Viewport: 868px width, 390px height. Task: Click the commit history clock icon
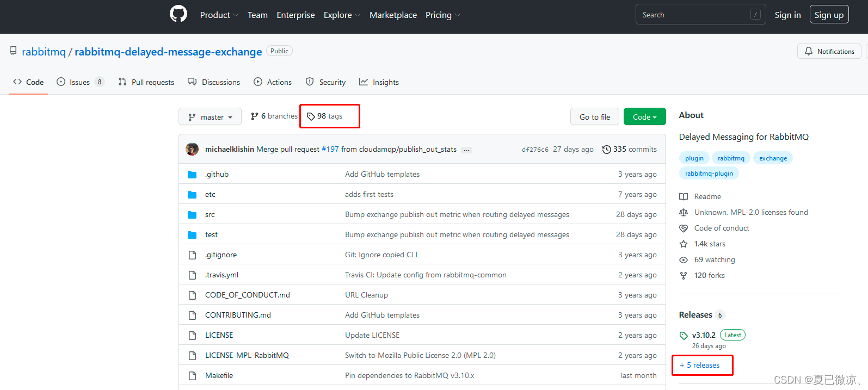point(606,150)
